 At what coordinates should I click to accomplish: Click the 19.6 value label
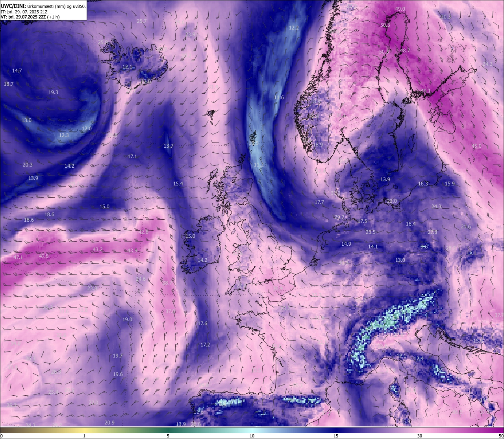click(118, 374)
